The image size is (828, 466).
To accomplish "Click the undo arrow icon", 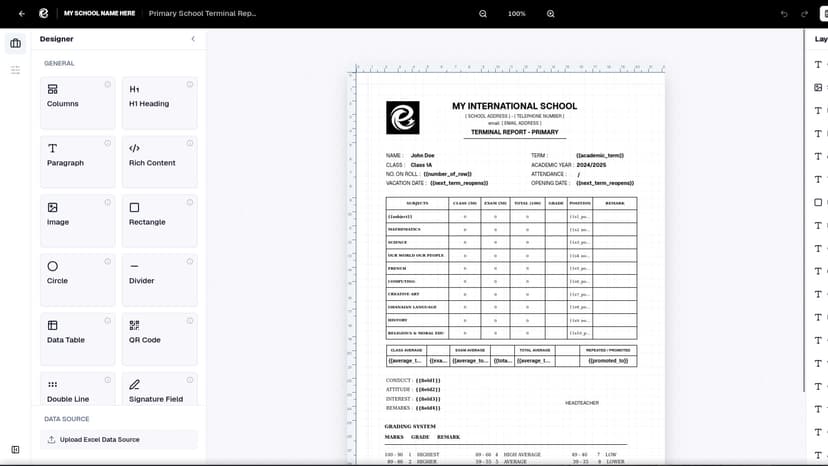I will click(784, 14).
